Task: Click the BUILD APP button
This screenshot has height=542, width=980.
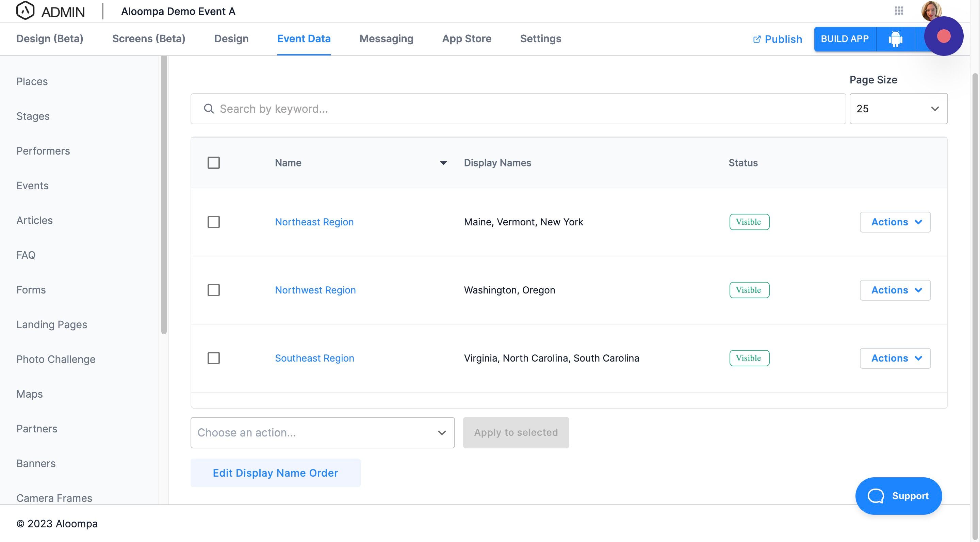Action: tap(845, 39)
